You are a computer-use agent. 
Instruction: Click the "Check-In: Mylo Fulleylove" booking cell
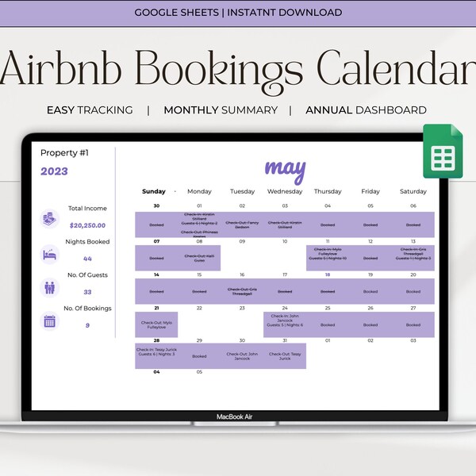click(x=328, y=258)
